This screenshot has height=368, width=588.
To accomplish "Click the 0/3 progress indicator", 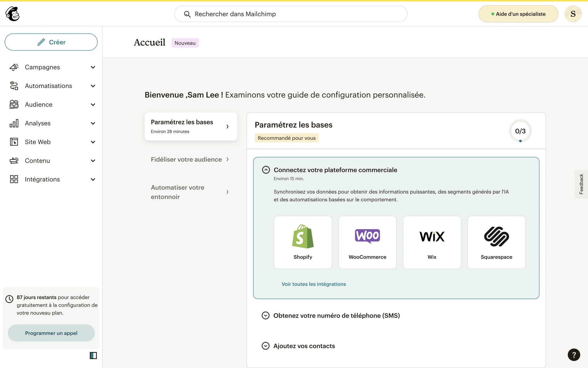I will pos(520,131).
